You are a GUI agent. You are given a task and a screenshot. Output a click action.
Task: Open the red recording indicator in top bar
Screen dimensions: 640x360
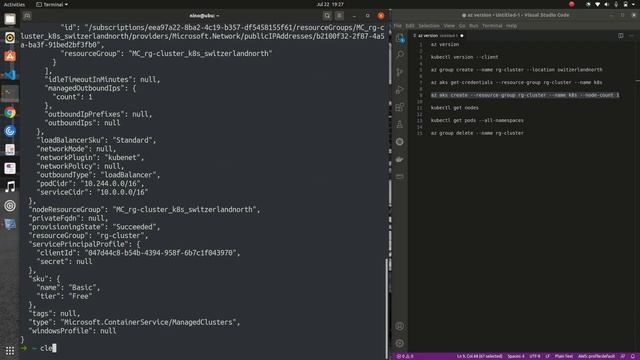click(x=571, y=4)
